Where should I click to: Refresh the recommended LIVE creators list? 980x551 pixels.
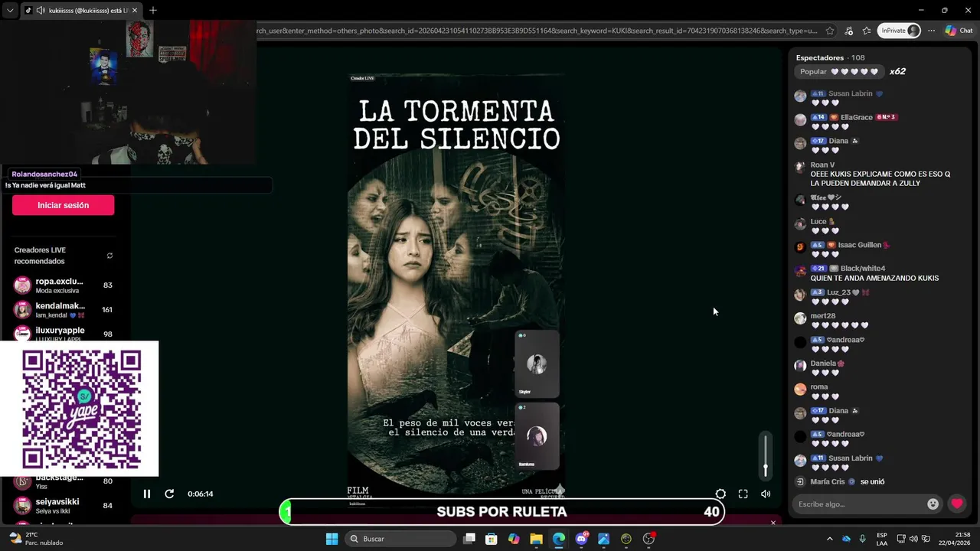pos(109,256)
